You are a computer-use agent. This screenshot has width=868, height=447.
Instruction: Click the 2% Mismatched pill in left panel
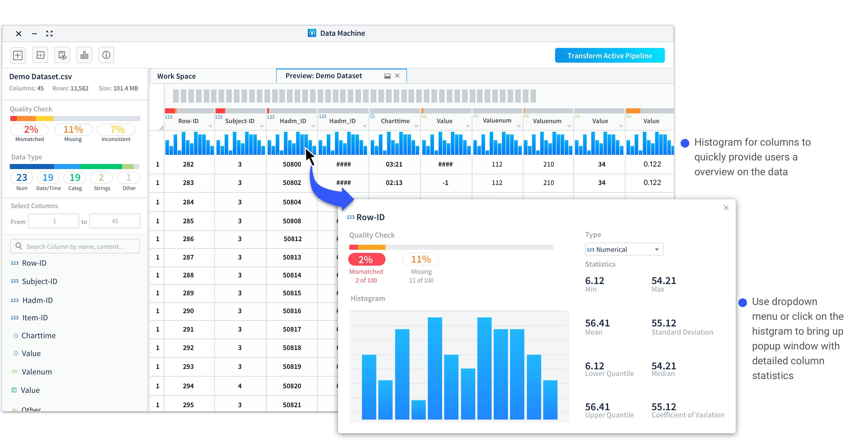[30, 130]
